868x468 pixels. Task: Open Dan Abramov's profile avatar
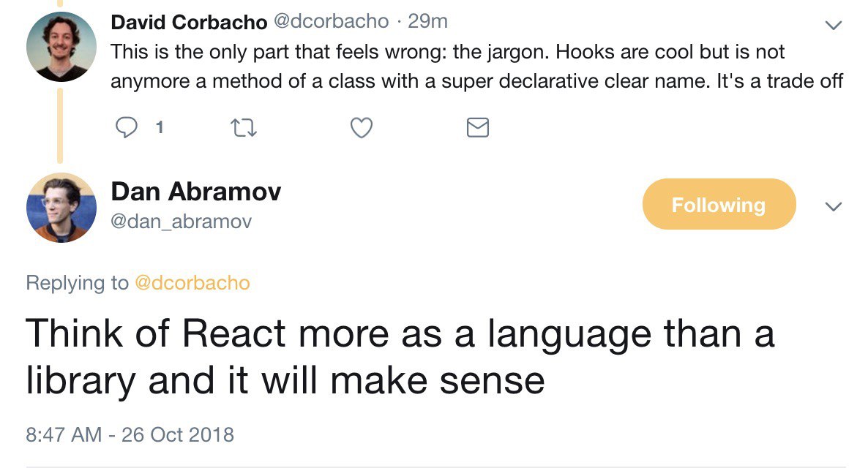pyautogui.click(x=61, y=207)
